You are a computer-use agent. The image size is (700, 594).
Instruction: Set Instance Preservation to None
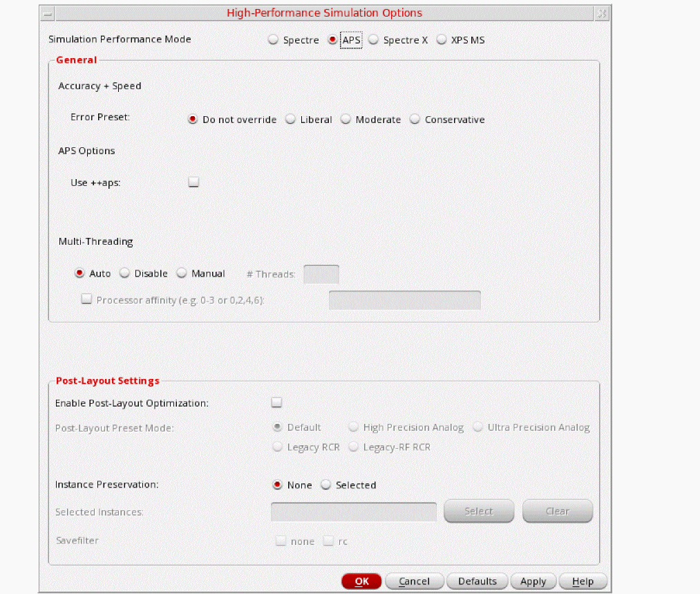tap(277, 485)
